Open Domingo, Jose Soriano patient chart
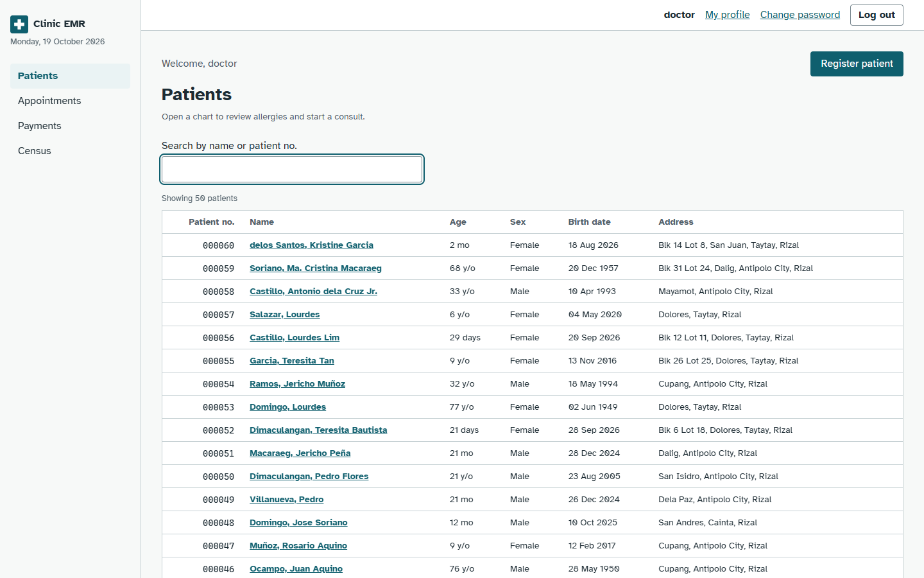The height and width of the screenshot is (578, 924). point(298,523)
